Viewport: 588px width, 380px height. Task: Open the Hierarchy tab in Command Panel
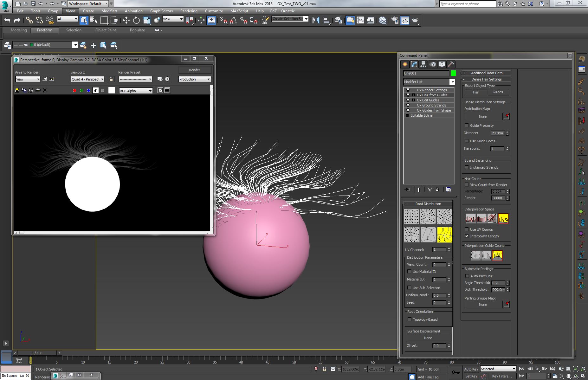click(x=423, y=64)
